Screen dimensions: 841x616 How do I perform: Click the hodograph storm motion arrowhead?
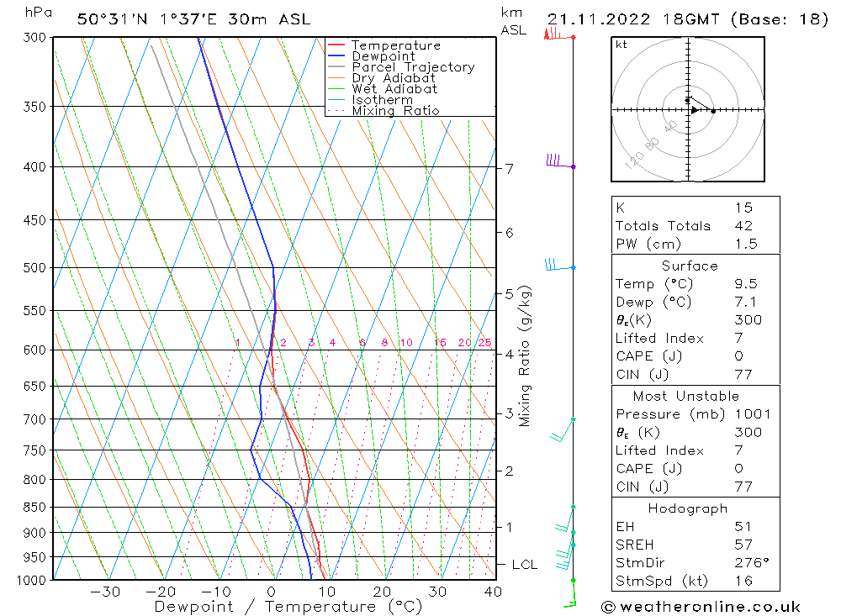point(696,110)
